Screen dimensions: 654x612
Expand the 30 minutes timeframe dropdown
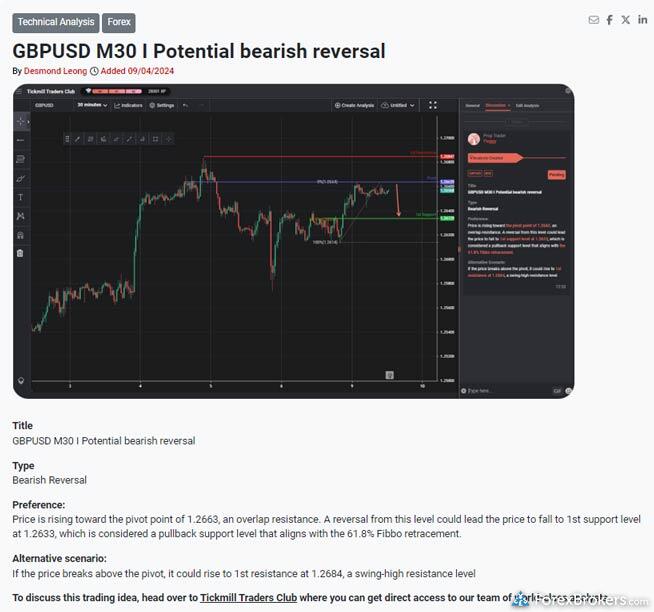(x=93, y=105)
